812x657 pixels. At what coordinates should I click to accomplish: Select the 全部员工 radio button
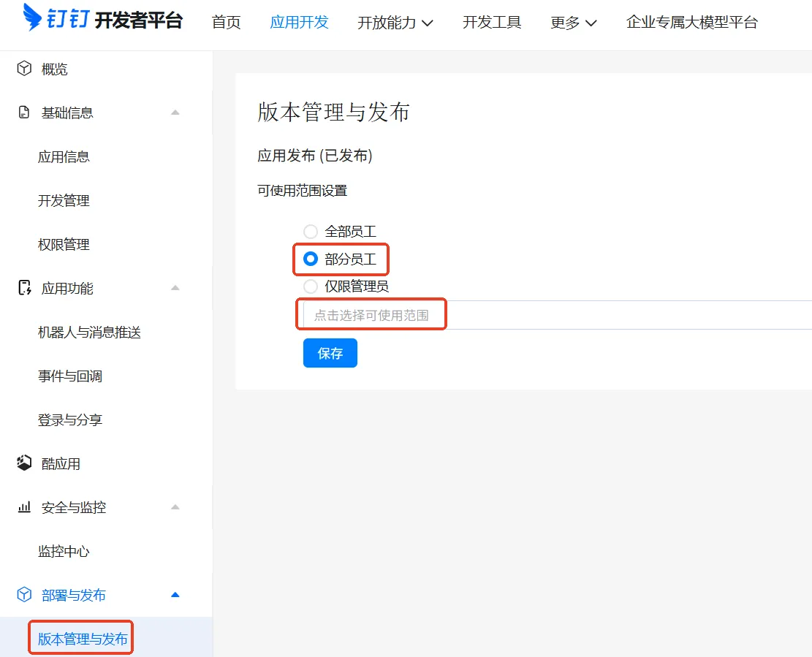tap(311, 232)
